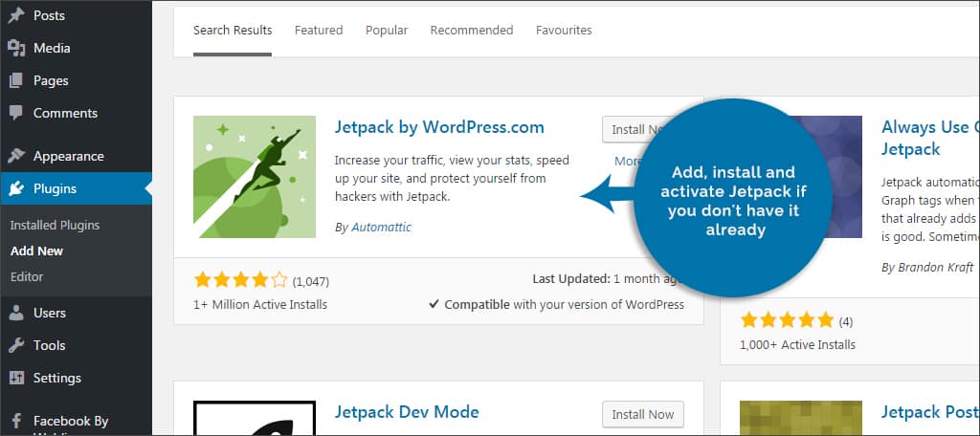Click the Pages icon in sidebar

[16, 80]
